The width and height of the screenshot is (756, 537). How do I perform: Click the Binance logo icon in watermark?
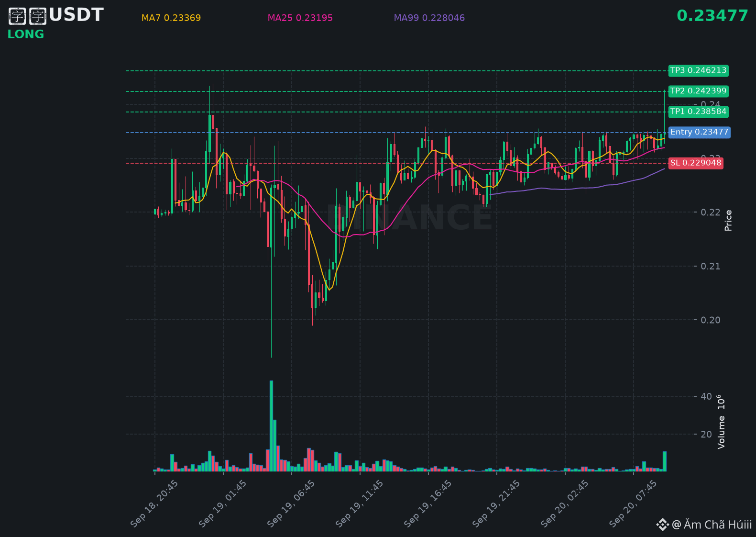[x=662, y=525]
